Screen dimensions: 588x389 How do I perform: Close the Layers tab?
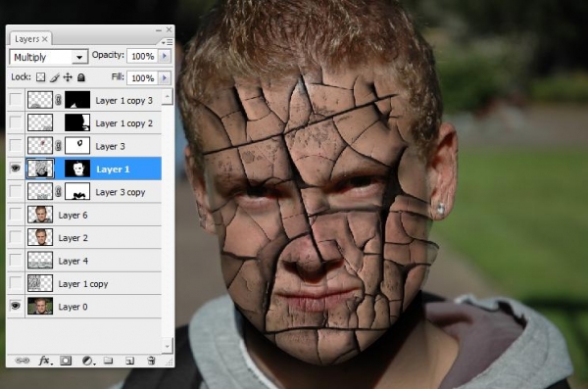[x=45, y=39]
